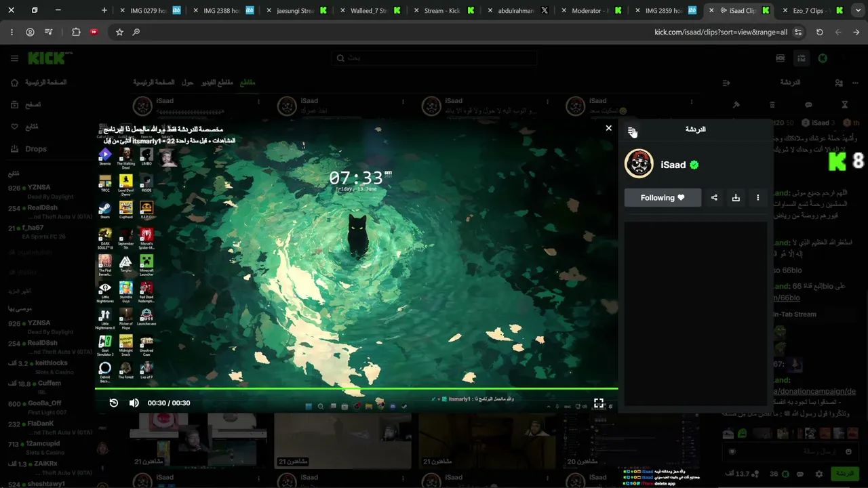Click the Kick search field
The image size is (868, 488).
[x=434, y=58]
